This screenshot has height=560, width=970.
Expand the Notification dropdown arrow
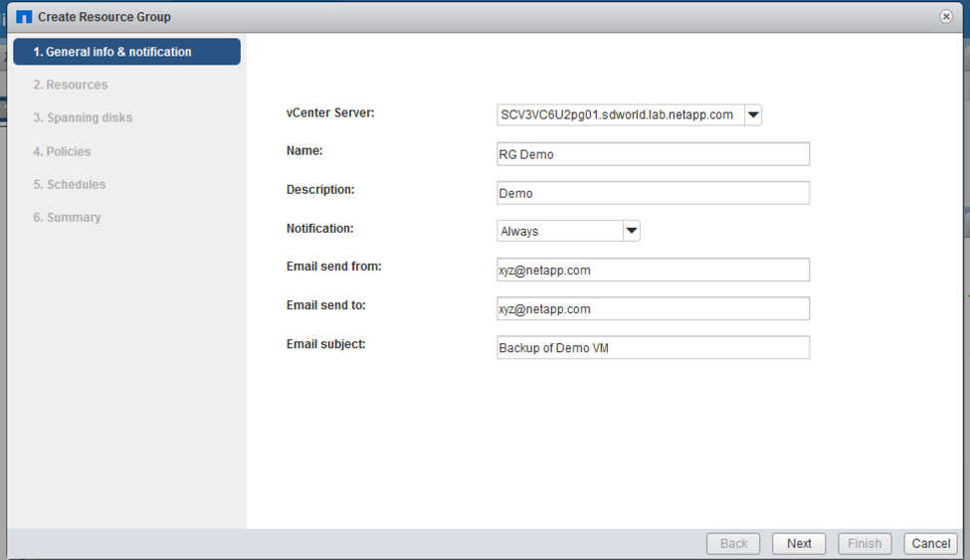coord(631,231)
